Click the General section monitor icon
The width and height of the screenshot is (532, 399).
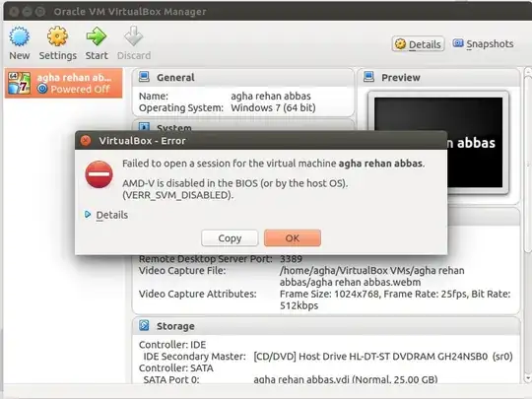tap(144, 77)
